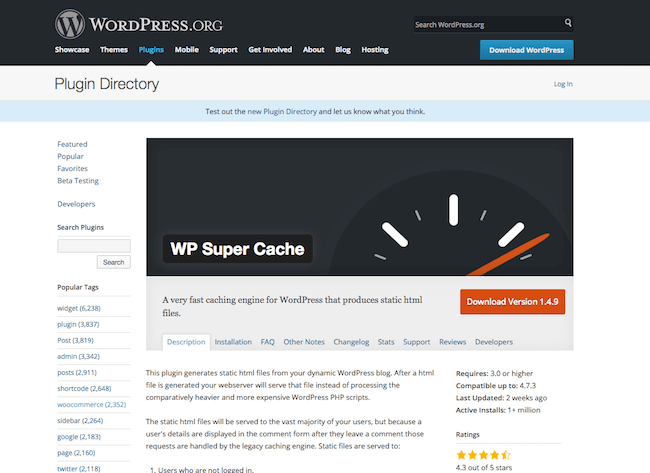The width and height of the screenshot is (650, 473).
Task: Open the Favorites link
Action: pos(73,168)
